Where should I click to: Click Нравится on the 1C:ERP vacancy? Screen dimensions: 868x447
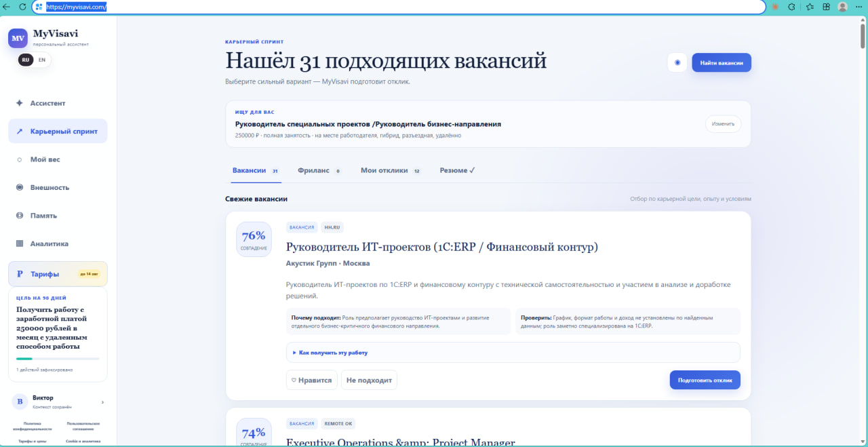(311, 380)
